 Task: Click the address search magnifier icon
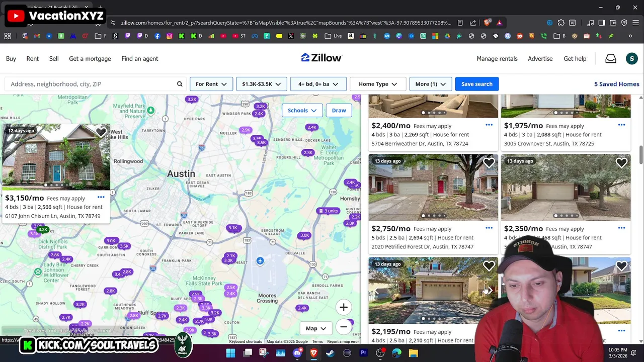pos(180,84)
